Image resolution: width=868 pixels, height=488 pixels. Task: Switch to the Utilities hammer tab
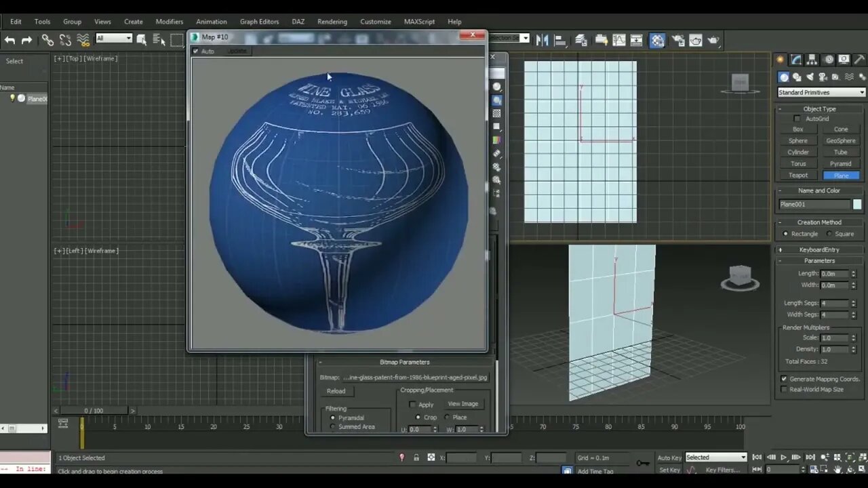point(860,60)
